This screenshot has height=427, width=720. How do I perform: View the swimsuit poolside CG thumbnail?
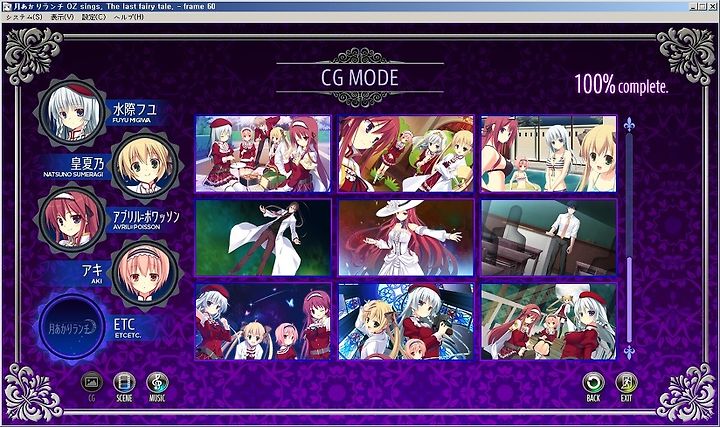coord(549,154)
